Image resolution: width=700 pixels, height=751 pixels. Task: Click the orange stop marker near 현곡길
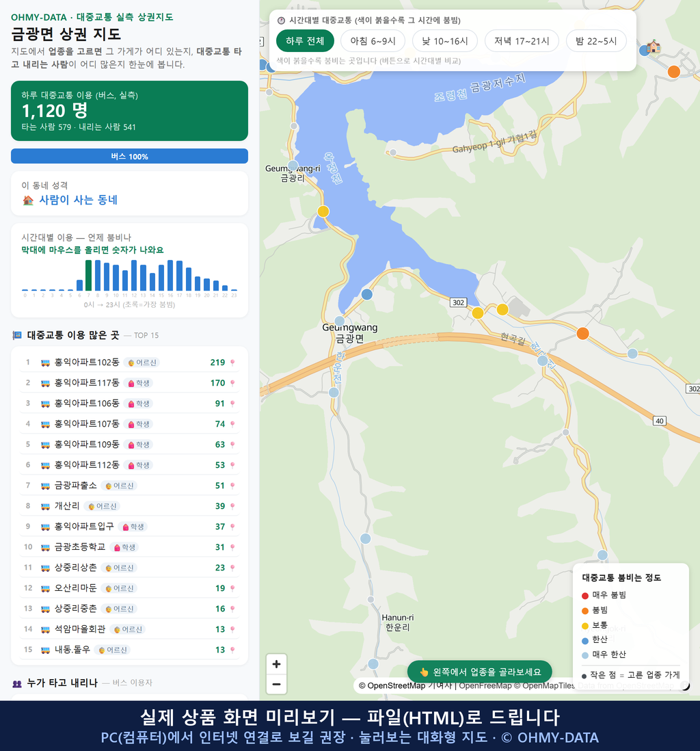point(582,333)
